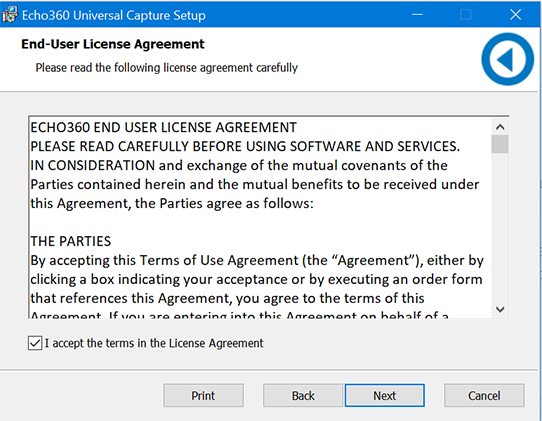Click the 'THE PARTIES' heading text
Screen dimensions: 542x421
point(71,241)
